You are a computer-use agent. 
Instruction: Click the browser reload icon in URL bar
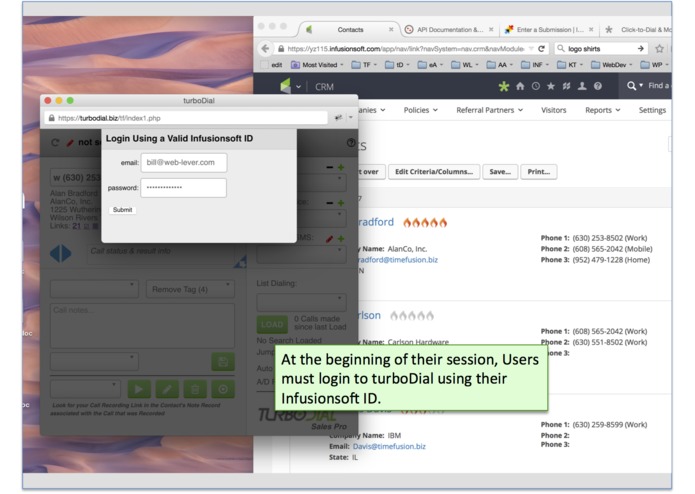(x=541, y=49)
